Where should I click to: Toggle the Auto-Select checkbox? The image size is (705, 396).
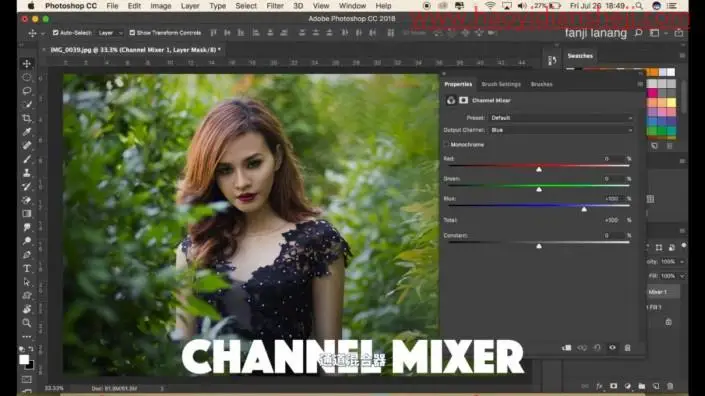pyautogui.click(x=56, y=33)
